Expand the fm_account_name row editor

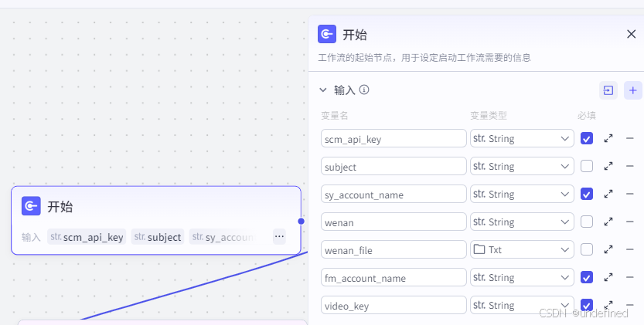coord(608,277)
